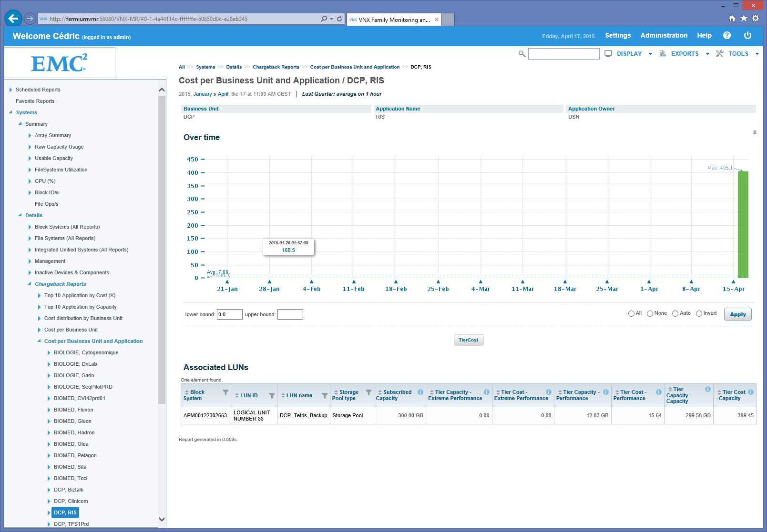The width and height of the screenshot is (767, 532).
Task: Open browser home icon
Action: point(732,19)
